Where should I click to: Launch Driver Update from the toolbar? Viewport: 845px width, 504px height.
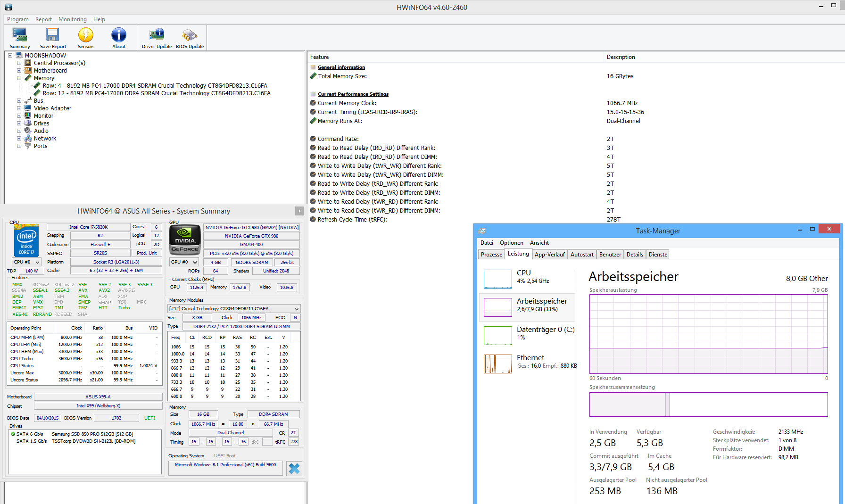point(157,35)
